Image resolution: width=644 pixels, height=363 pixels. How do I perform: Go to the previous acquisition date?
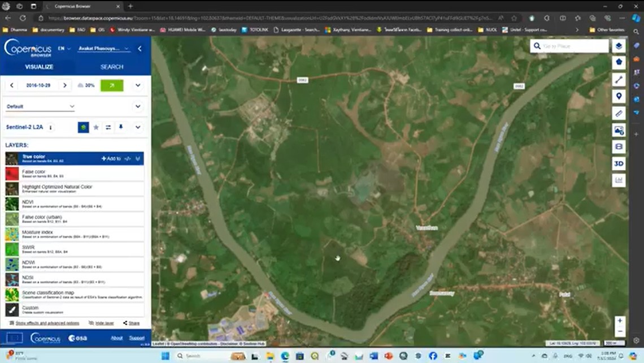(11, 85)
